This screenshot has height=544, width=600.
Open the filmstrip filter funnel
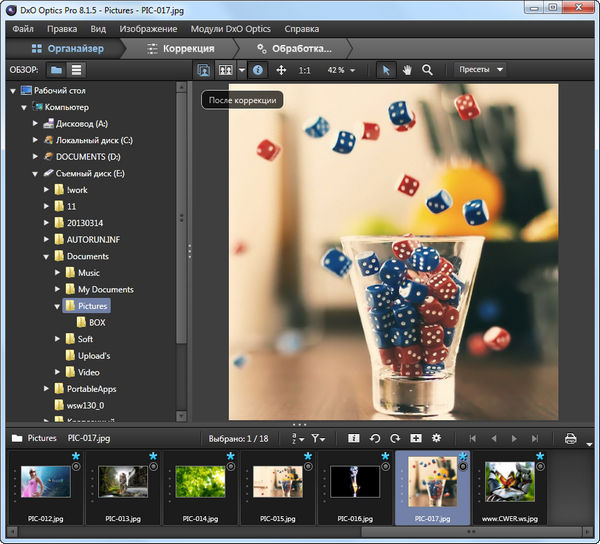click(x=318, y=438)
